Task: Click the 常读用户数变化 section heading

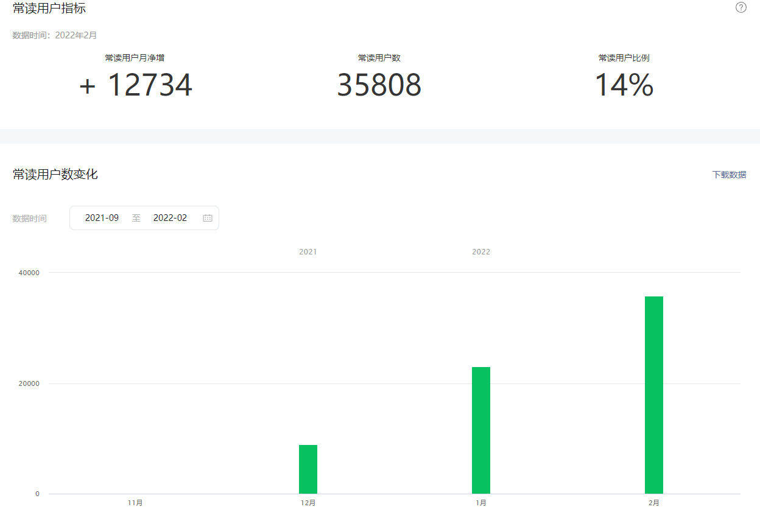Action: pyautogui.click(x=55, y=175)
